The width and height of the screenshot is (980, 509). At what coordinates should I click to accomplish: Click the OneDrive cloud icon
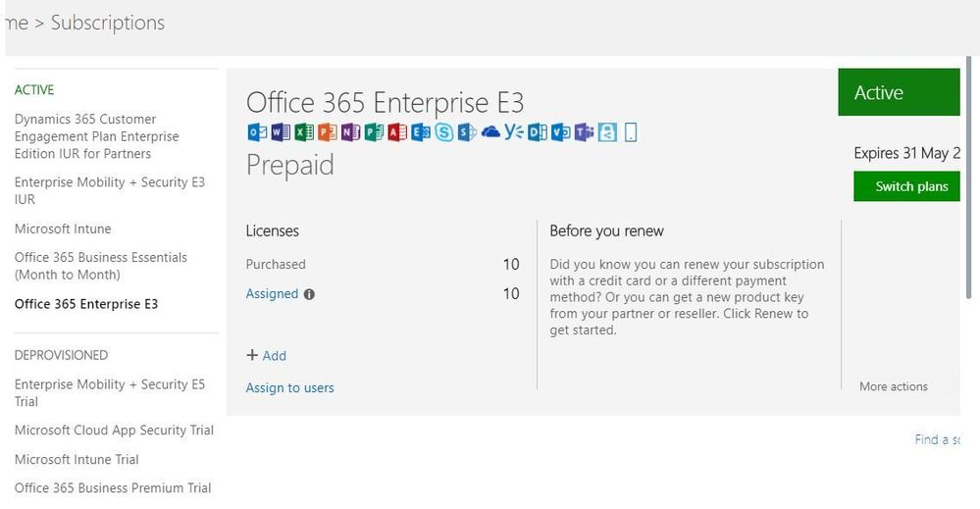490,131
